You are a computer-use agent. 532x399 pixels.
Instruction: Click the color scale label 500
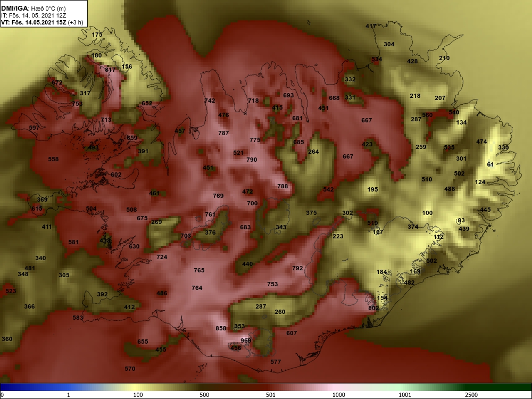(x=204, y=395)
